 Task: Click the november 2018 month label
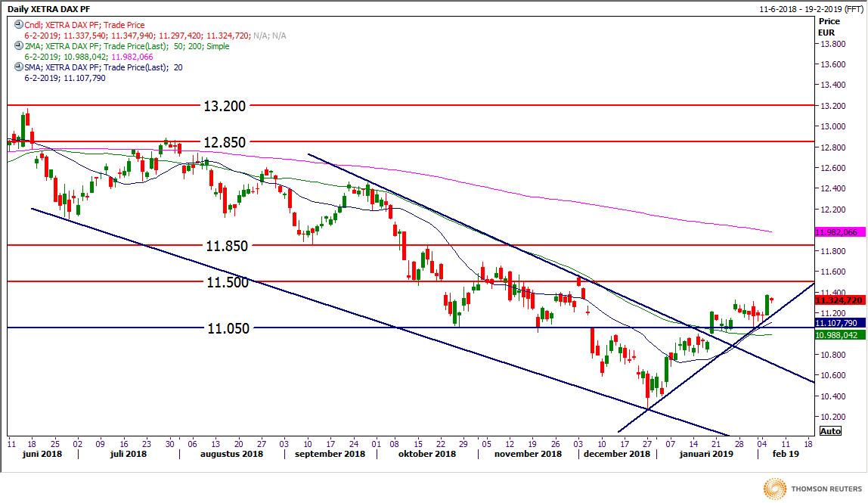coord(528,454)
